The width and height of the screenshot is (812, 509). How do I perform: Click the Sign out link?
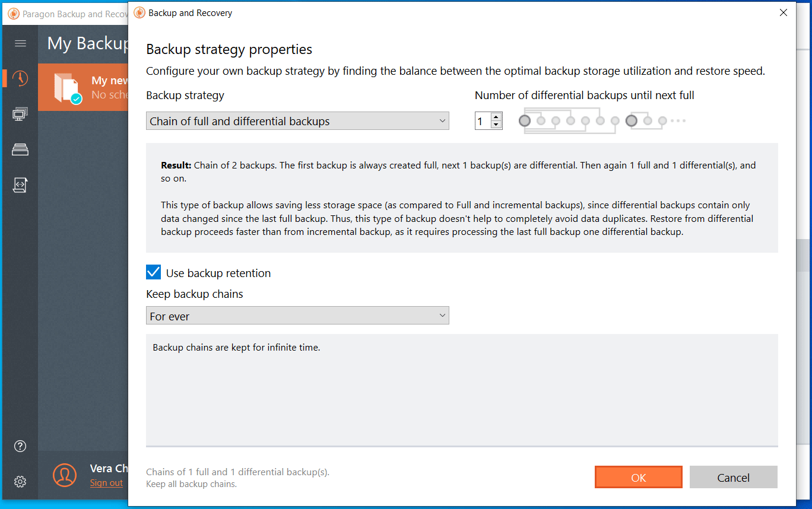(x=106, y=482)
